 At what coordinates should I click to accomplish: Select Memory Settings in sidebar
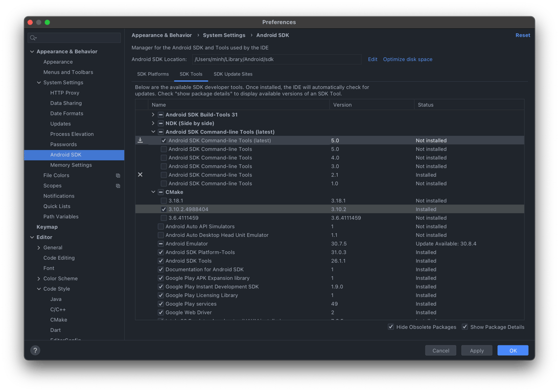click(x=71, y=165)
